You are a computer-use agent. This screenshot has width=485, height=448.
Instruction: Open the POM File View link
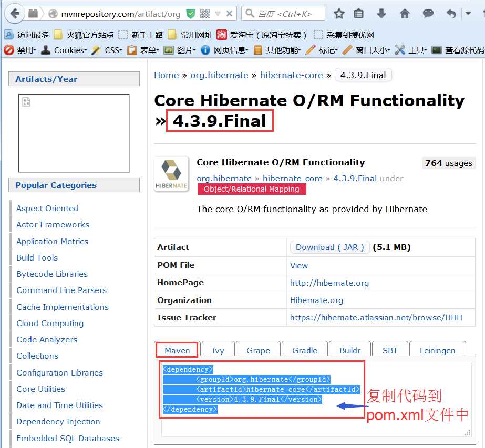(299, 265)
